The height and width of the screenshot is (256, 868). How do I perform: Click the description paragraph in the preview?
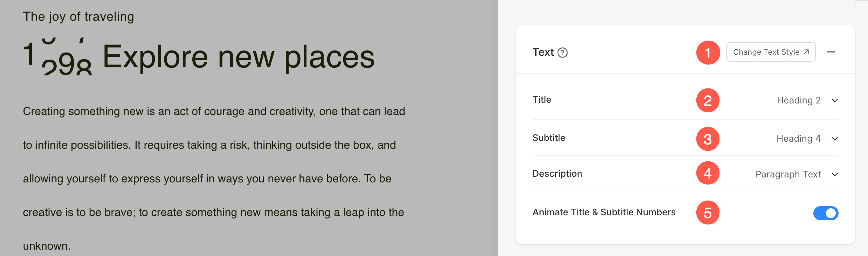(214, 178)
